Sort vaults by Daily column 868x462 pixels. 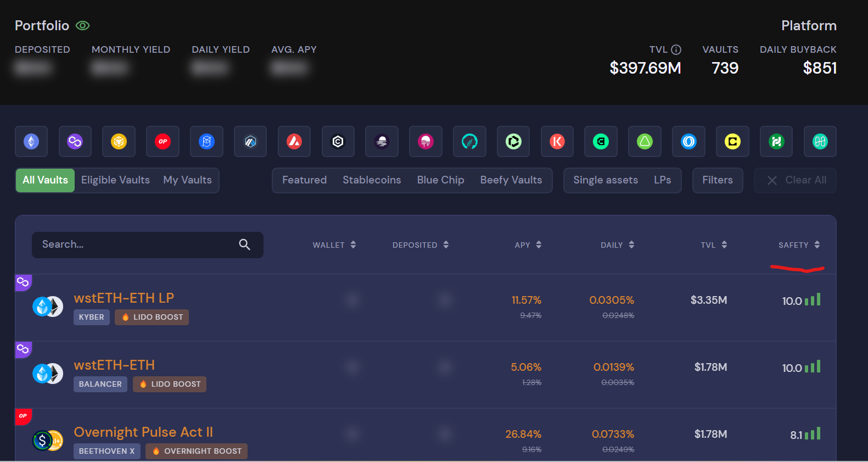tap(618, 245)
